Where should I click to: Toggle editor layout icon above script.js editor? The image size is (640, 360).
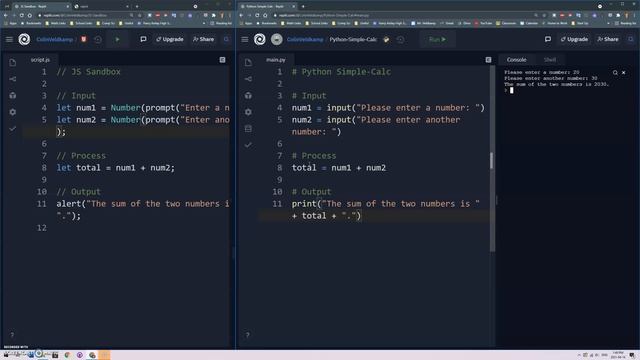[222, 60]
